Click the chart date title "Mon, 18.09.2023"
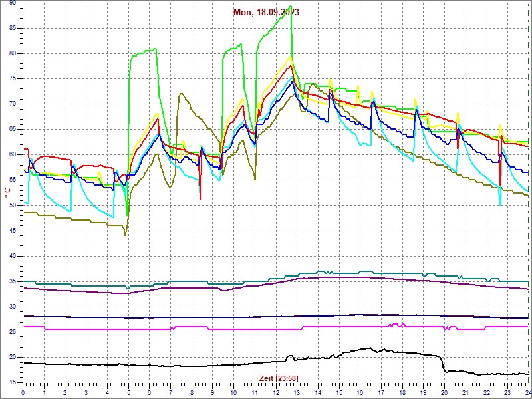The image size is (532, 399). [x=266, y=12]
